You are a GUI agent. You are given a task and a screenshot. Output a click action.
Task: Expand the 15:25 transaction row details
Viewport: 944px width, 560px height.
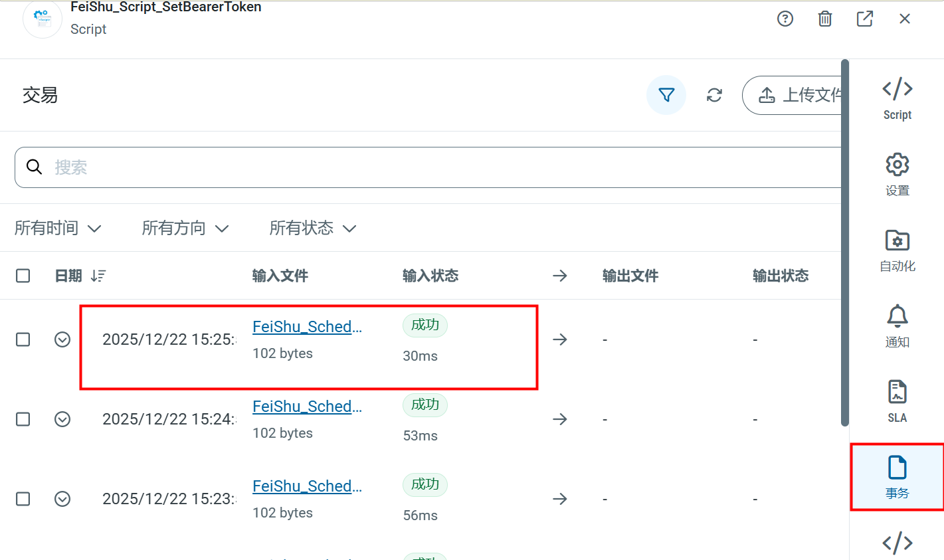click(62, 339)
